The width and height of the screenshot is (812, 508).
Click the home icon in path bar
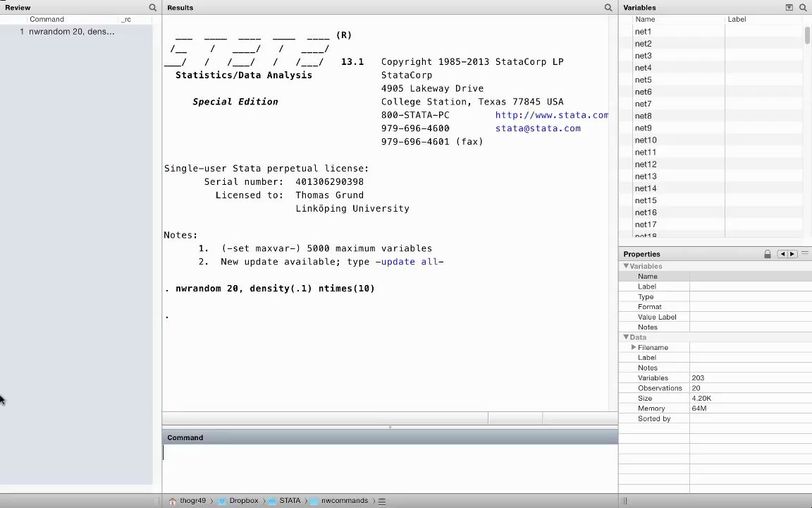(x=173, y=500)
